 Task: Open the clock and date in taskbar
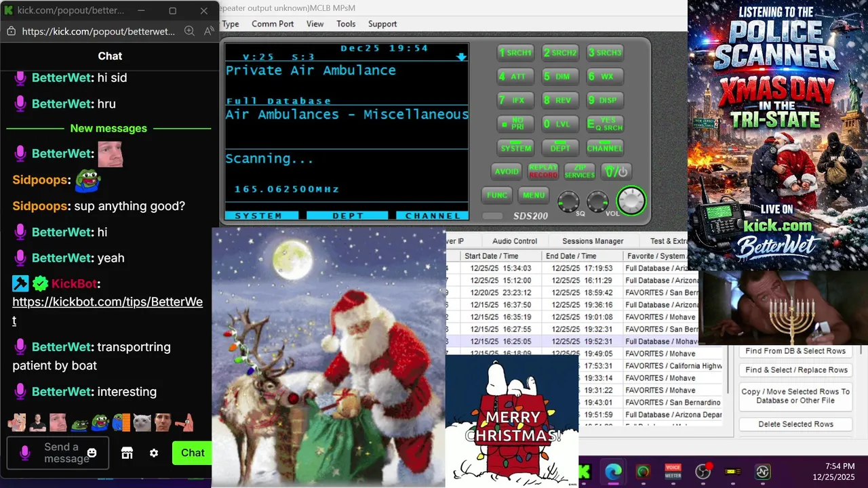(x=834, y=472)
